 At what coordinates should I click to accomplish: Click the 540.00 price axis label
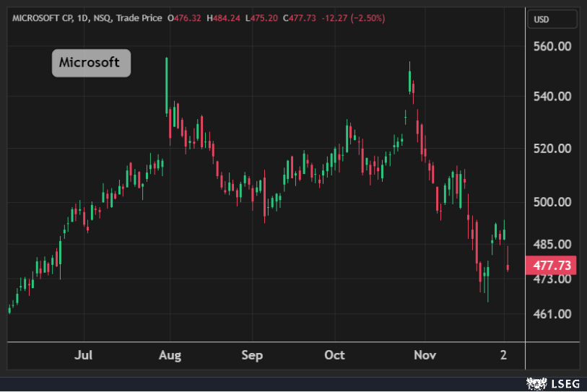[x=552, y=97]
